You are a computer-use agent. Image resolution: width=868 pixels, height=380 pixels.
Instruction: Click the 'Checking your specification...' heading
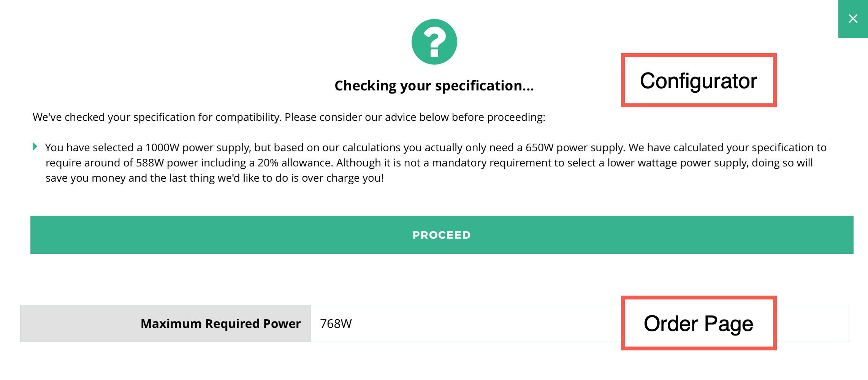coord(434,86)
